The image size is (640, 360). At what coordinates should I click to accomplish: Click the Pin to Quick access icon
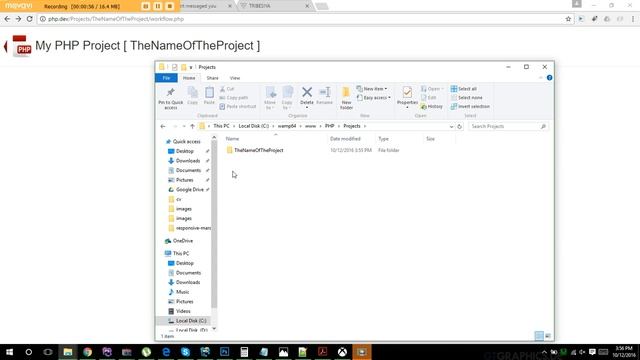pos(171,93)
